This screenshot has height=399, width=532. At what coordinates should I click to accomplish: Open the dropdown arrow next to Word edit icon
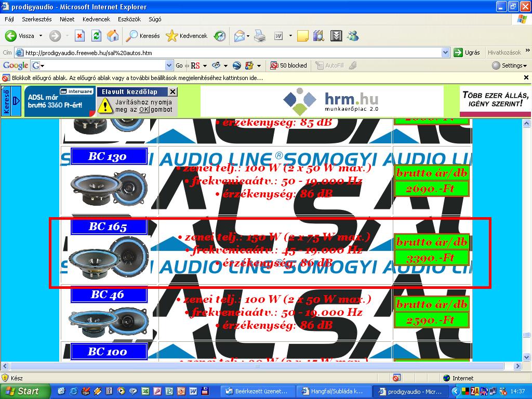[290, 36]
